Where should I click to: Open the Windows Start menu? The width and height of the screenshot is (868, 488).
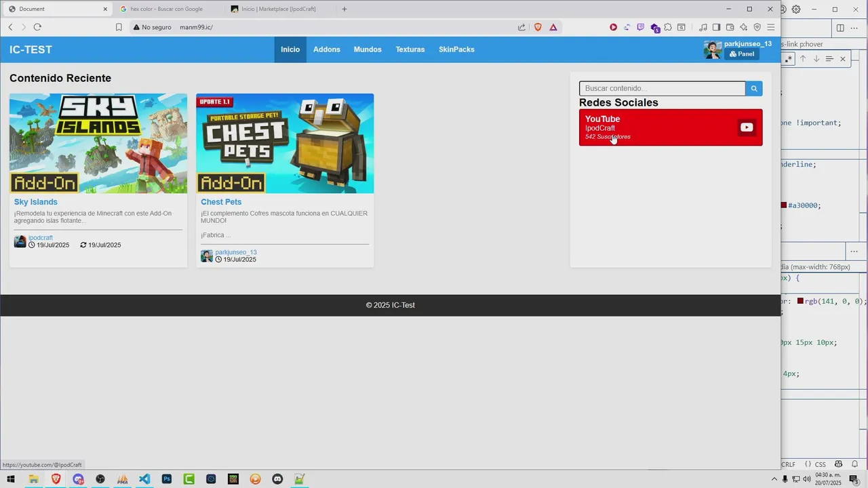point(11,479)
